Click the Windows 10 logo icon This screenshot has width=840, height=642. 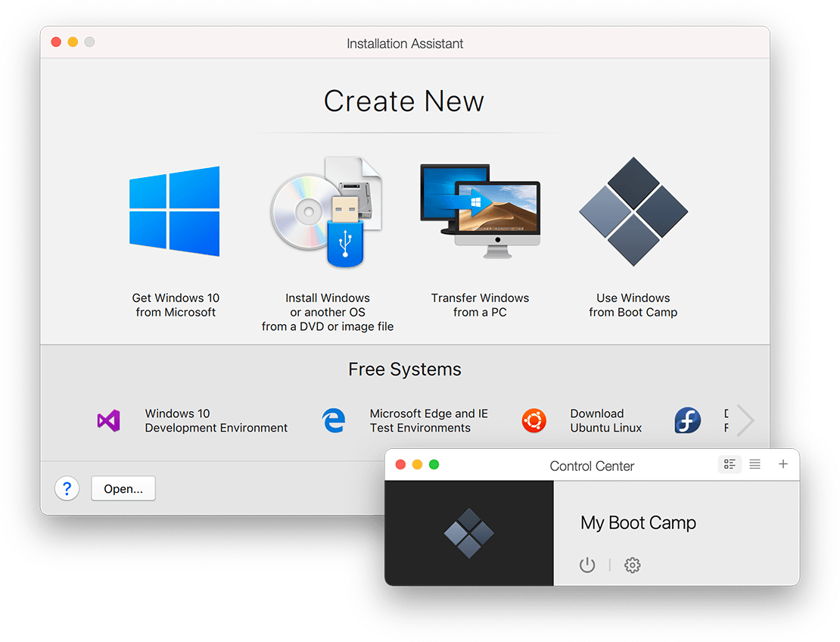click(x=175, y=211)
